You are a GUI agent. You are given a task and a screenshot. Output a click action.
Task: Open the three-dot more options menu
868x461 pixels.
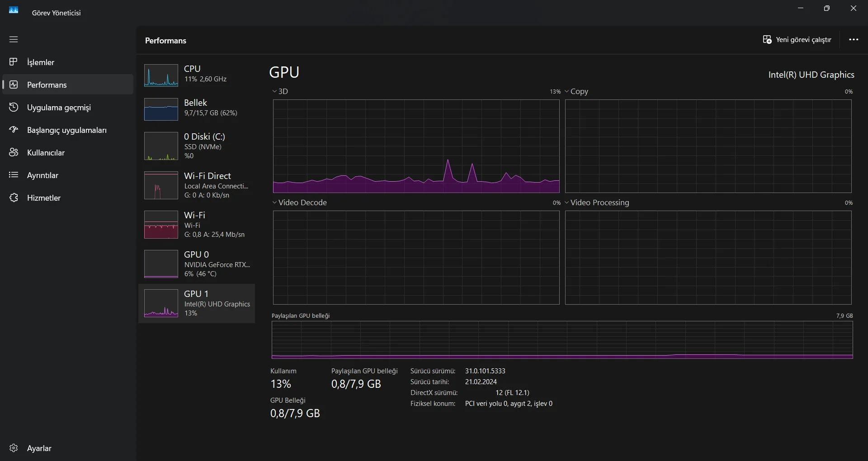point(854,40)
